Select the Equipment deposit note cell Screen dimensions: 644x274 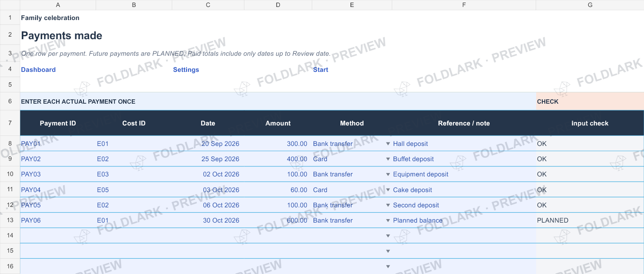click(x=464, y=174)
